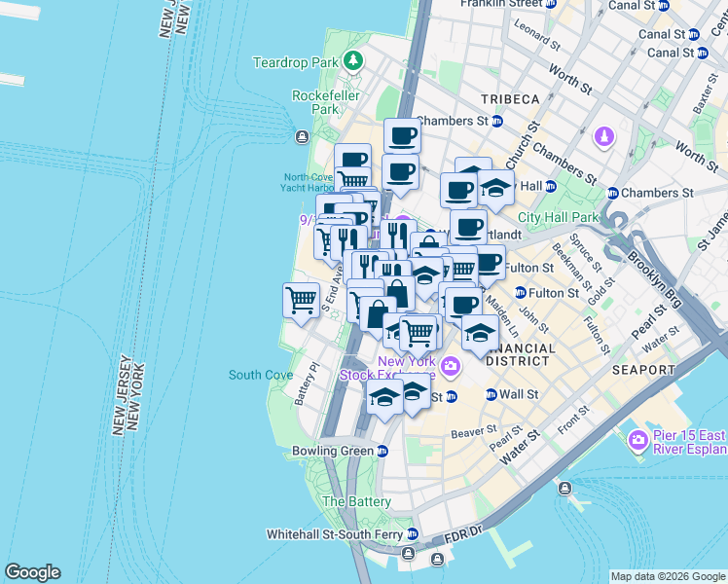Select the 'City Hall Park' label

559,217
